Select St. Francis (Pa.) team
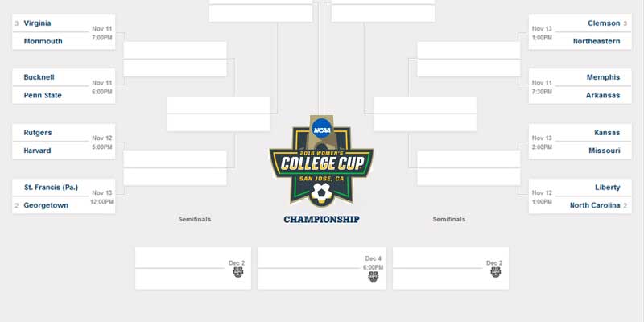 pos(51,188)
